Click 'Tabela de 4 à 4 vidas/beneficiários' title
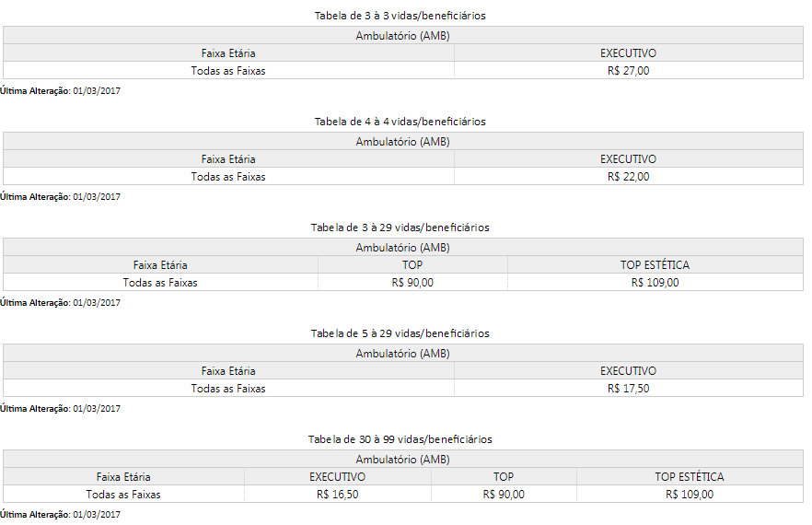 pyautogui.click(x=400, y=122)
